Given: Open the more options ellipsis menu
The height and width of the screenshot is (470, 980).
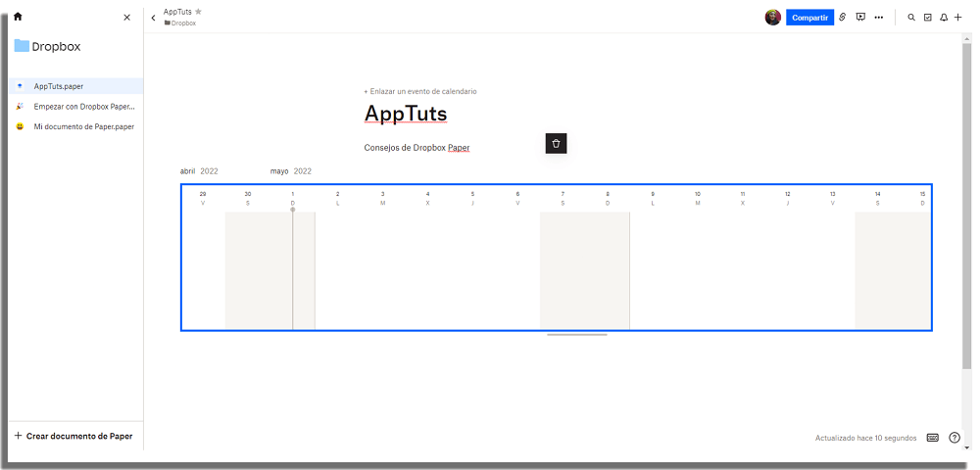Looking at the screenshot, I should click(x=879, y=18).
